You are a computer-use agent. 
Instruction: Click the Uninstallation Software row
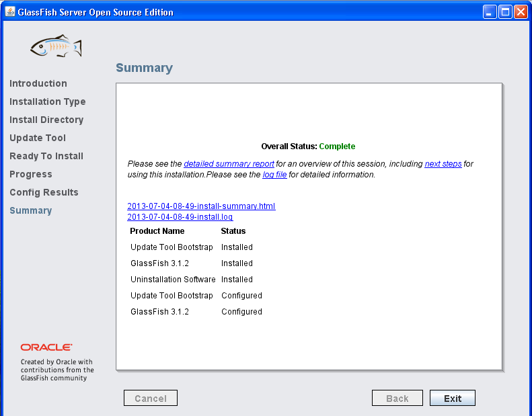[x=173, y=280]
